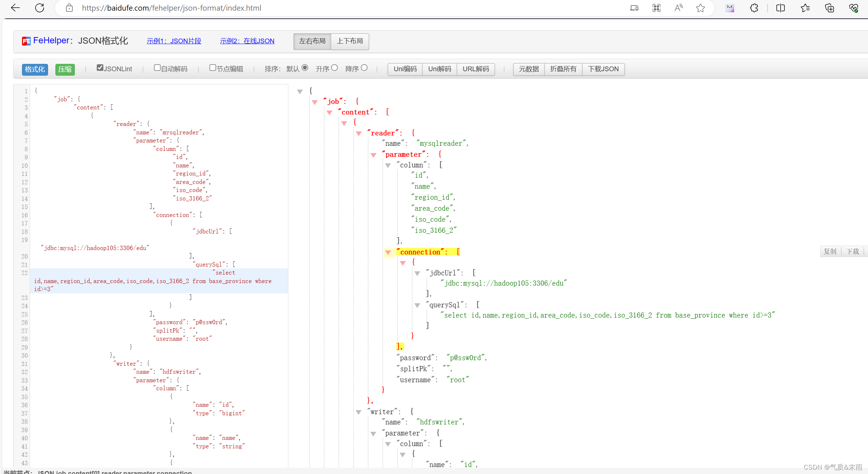Open the app available device icon

pos(634,8)
